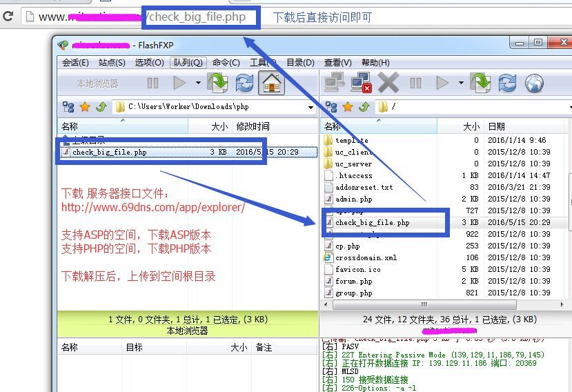Image resolution: width=572 pixels, height=392 pixels.
Task: Select check_big_file.php in the local pane
Action: [109, 153]
